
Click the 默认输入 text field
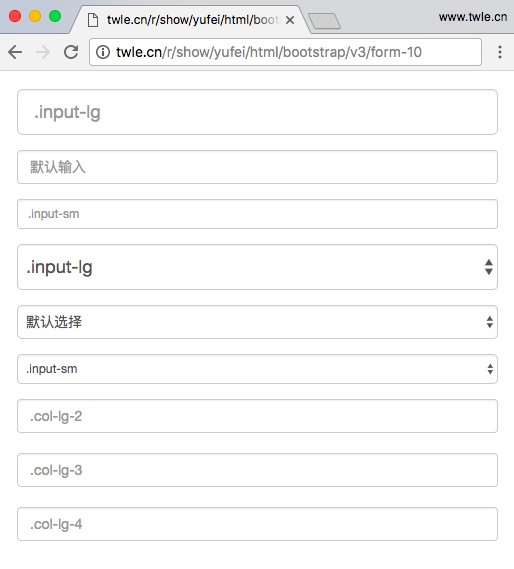click(257, 167)
